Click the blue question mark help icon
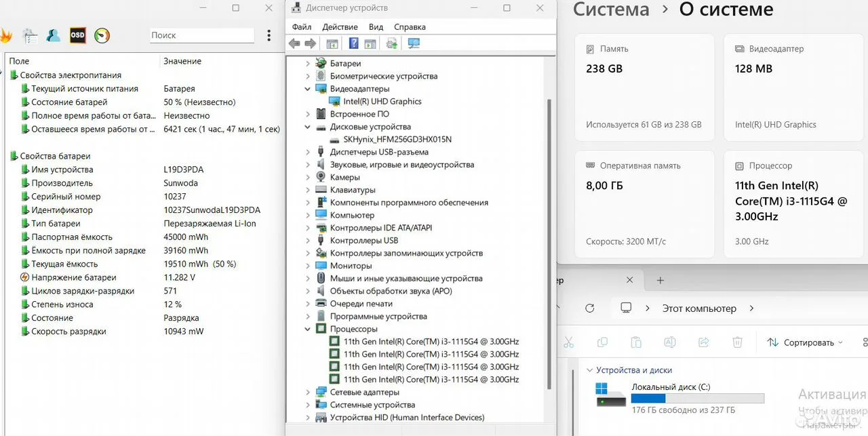The image size is (868, 436). [x=353, y=43]
